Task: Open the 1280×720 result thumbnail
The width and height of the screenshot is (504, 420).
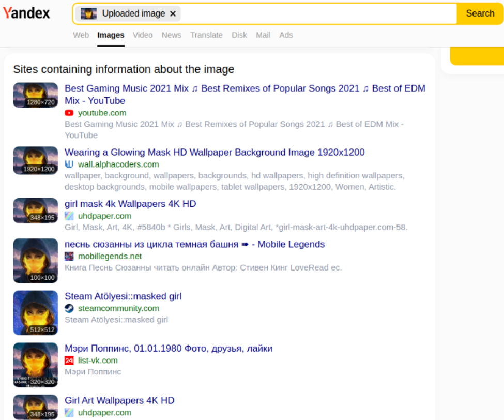Action: click(x=35, y=95)
